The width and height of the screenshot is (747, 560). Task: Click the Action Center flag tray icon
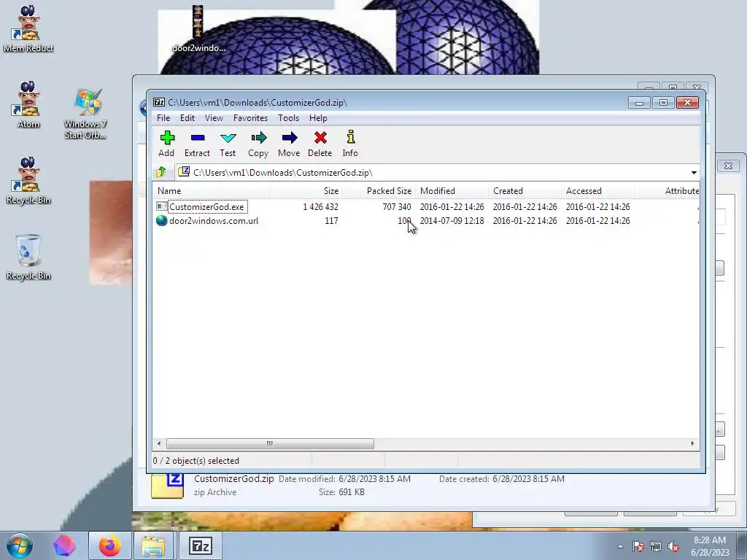[x=638, y=547]
